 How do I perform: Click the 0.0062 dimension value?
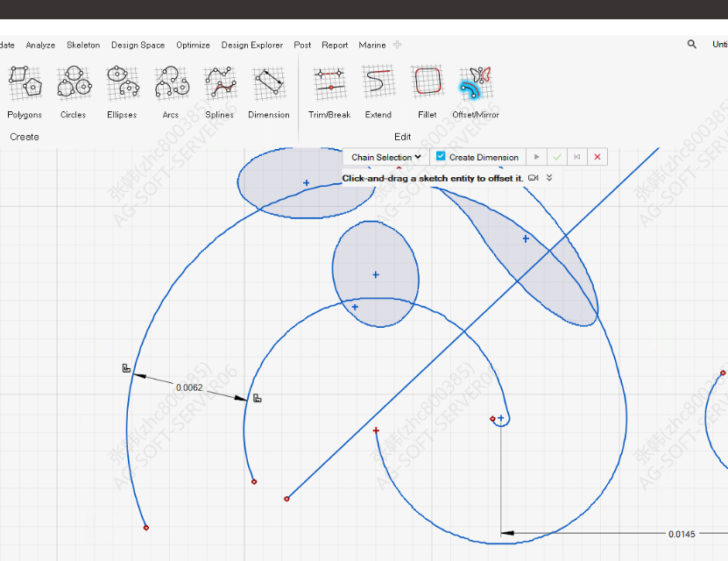pyautogui.click(x=189, y=387)
